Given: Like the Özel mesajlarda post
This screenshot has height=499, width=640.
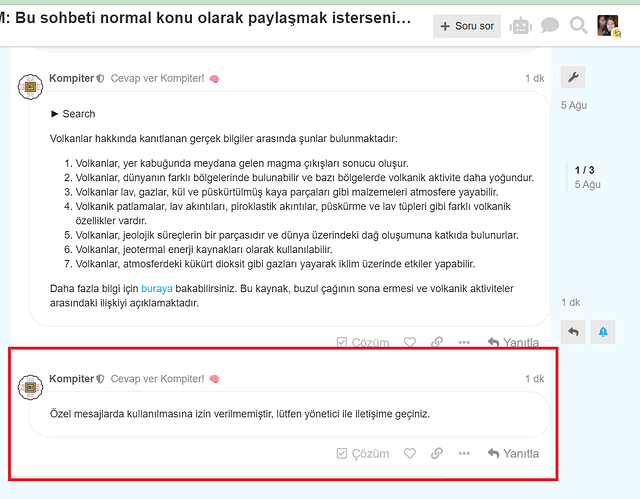Looking at the screenshot, I should click(410, 453).
